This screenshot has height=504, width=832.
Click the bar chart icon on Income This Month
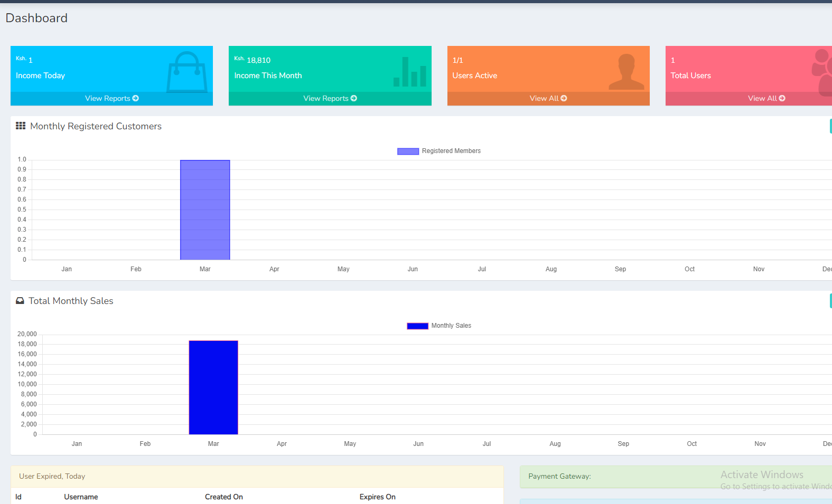(410, 72)
